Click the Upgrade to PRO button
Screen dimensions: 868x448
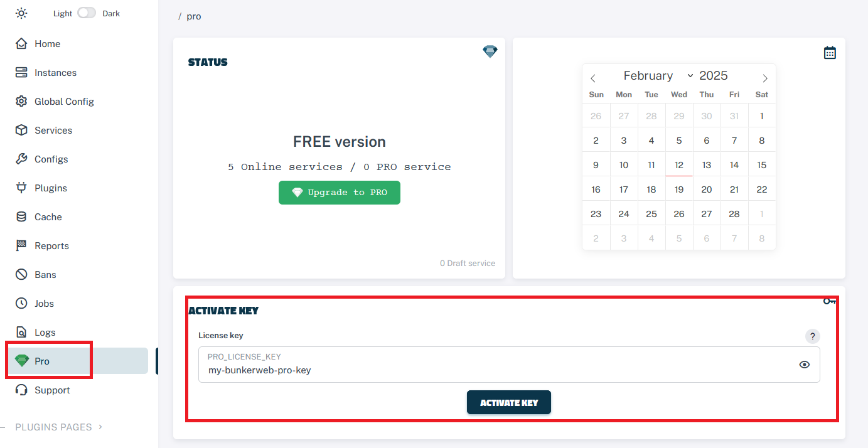pyautogui.click(x=340, y=193)
